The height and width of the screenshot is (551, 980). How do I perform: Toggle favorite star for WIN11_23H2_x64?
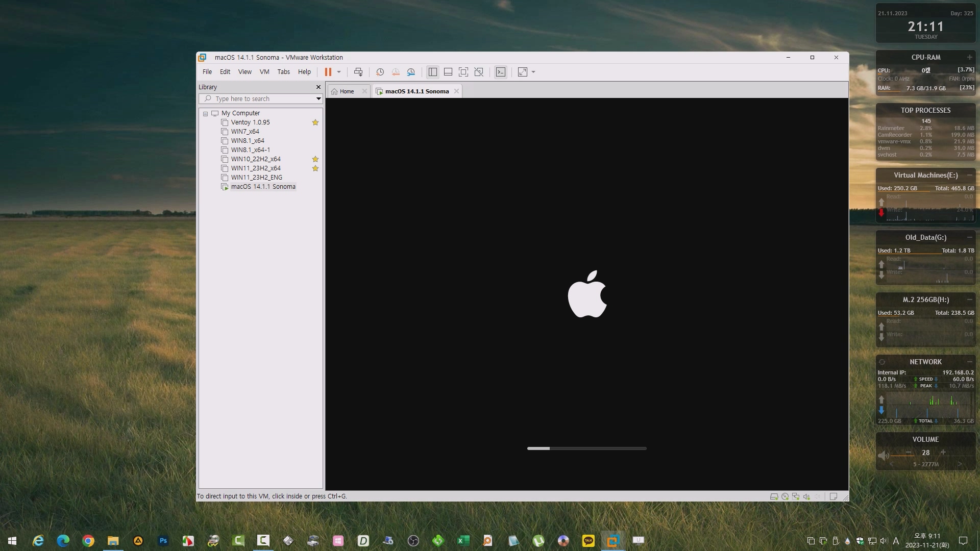(315, 168)
